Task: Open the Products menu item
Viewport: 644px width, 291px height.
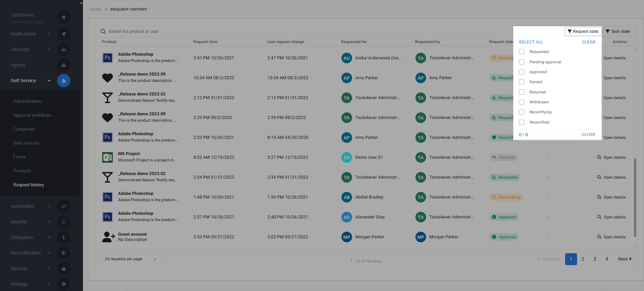Action: coord(22,171)
